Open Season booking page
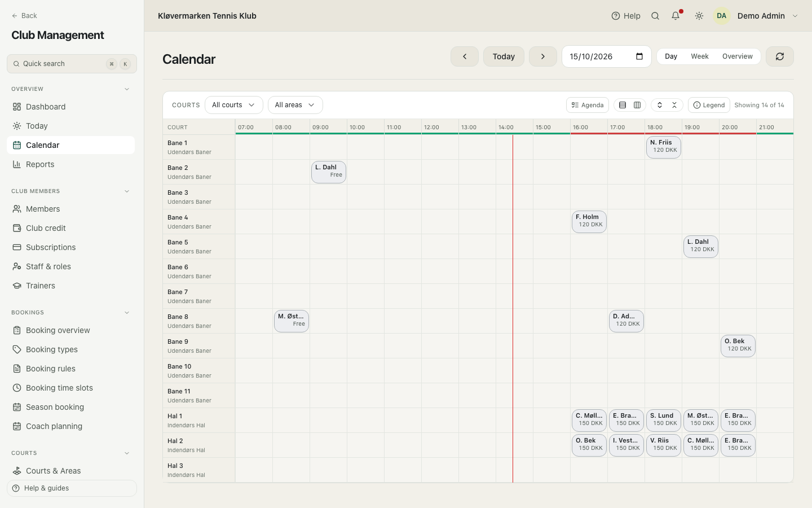 tap(70, 407)
